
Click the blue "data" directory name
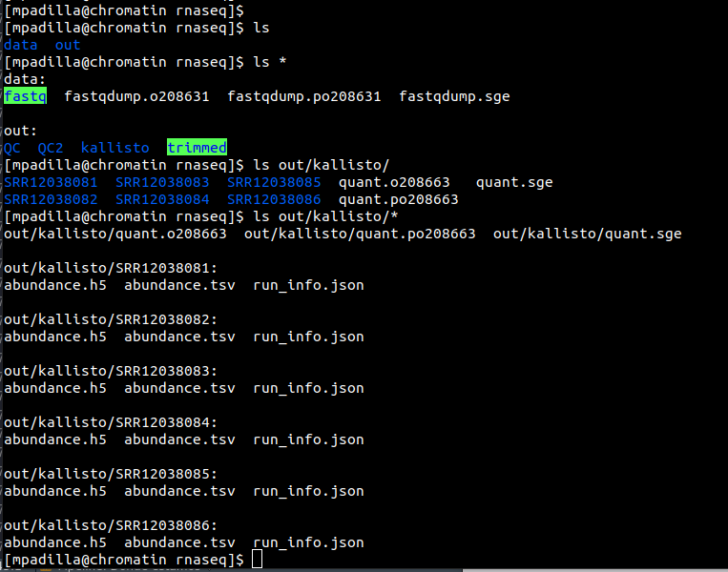20,45
